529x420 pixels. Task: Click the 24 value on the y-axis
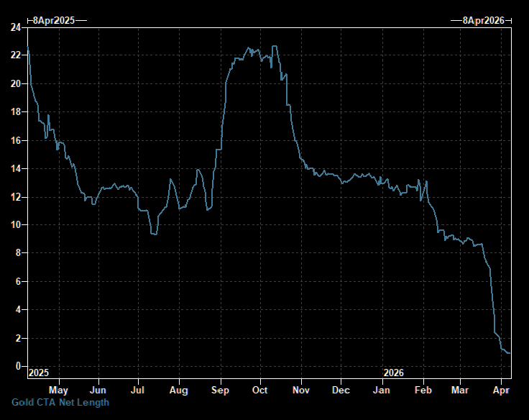[x=15, y=27]
